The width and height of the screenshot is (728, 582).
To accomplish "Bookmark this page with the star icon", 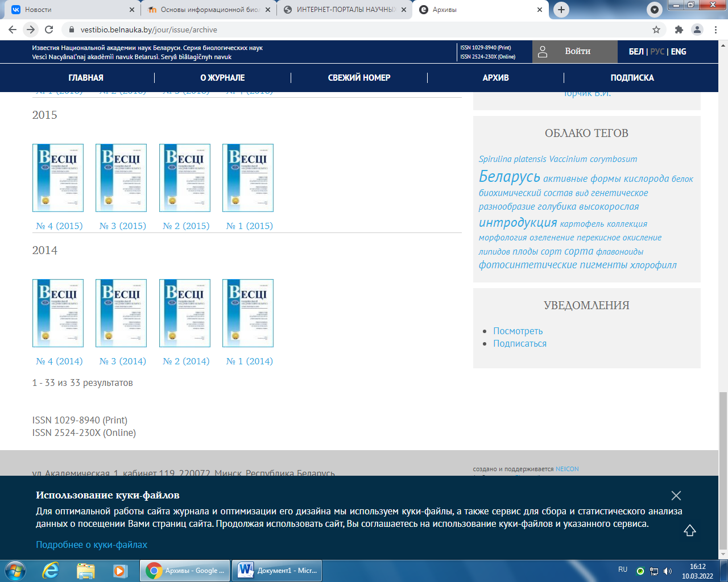I will click(656, 30).
